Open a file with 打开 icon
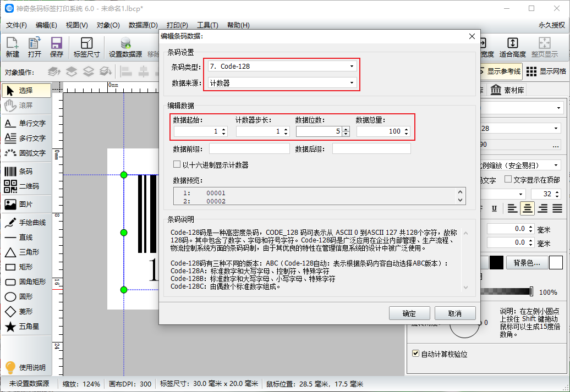Screen dimensions: 570x392 34,47
